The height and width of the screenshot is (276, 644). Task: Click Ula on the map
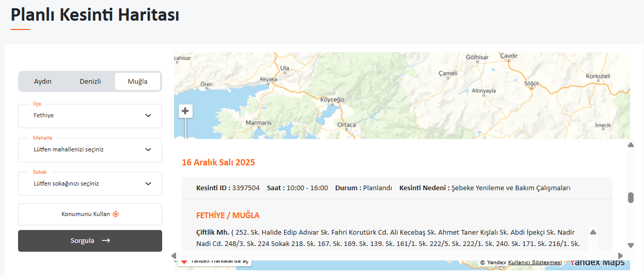(285, 68)
